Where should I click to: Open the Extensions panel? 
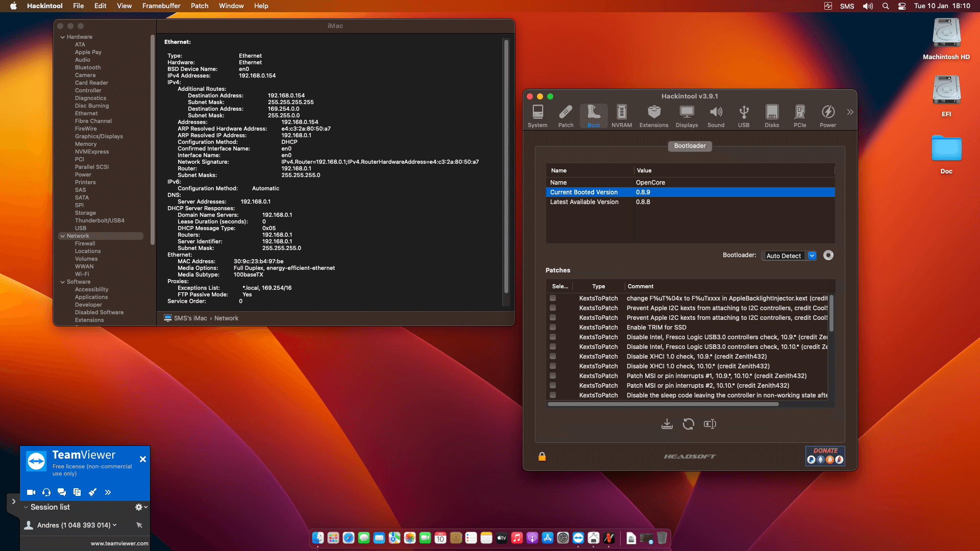pos(653,115)
